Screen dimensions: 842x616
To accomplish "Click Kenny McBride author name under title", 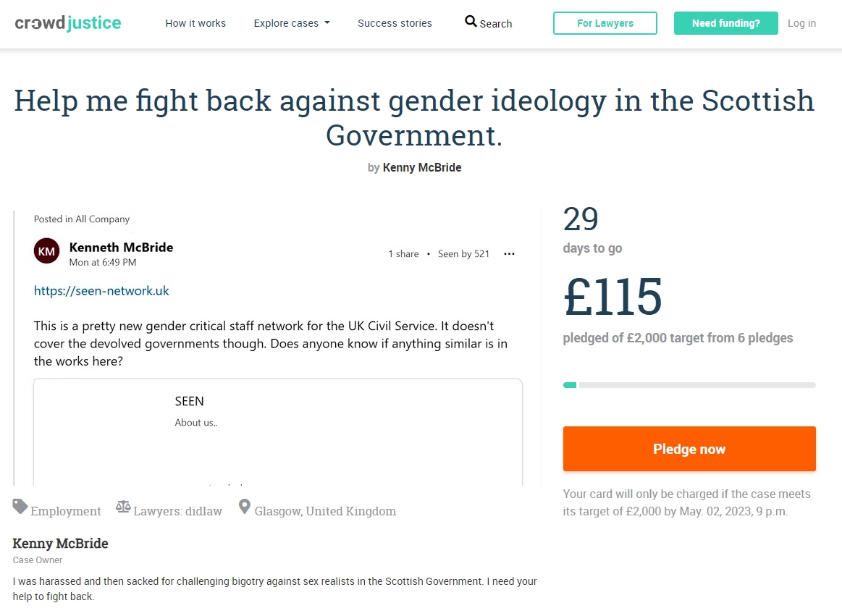I will pyautogui.click(x=422, y=167).
